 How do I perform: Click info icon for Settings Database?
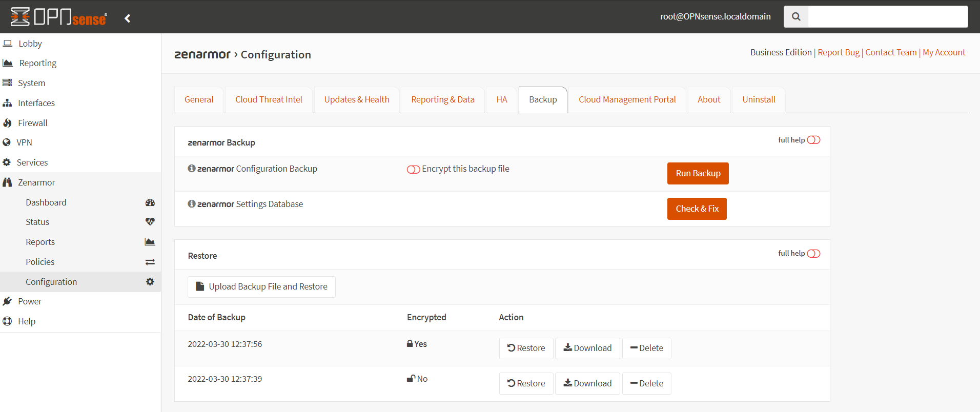point(192,203)
